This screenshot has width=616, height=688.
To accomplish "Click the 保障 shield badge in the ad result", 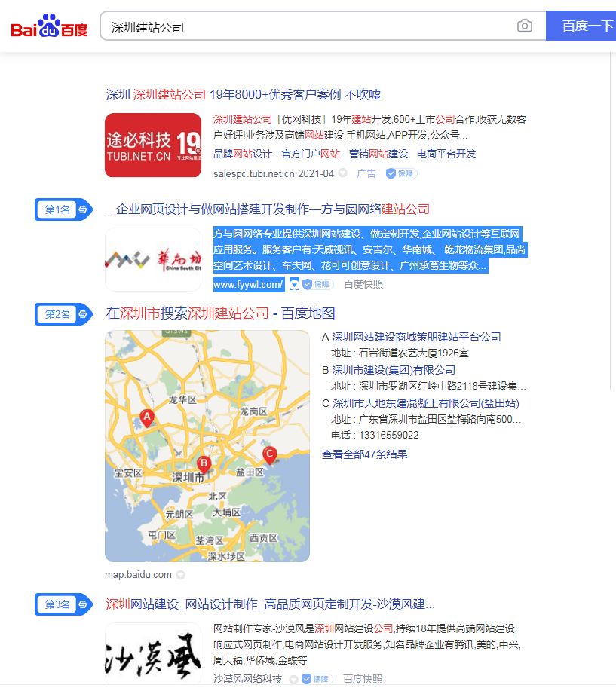I will [401, 174].
